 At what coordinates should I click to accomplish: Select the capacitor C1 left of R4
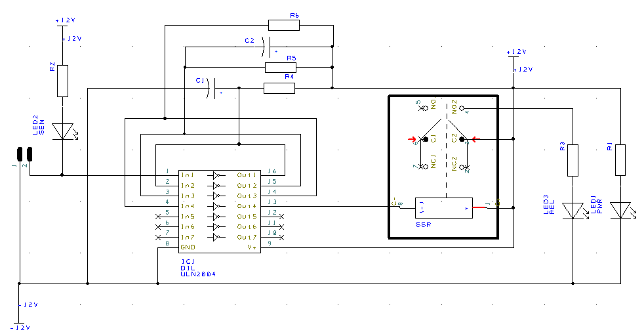pyautogui.click(x=212, y=88)
